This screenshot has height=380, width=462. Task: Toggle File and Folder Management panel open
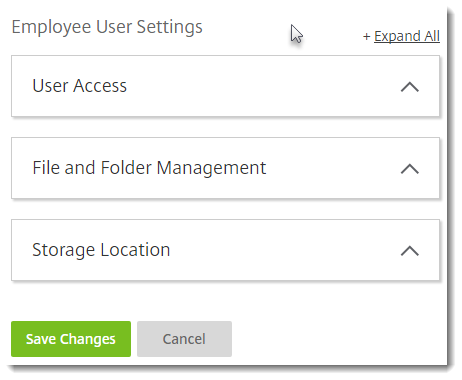tap(225, 168)
